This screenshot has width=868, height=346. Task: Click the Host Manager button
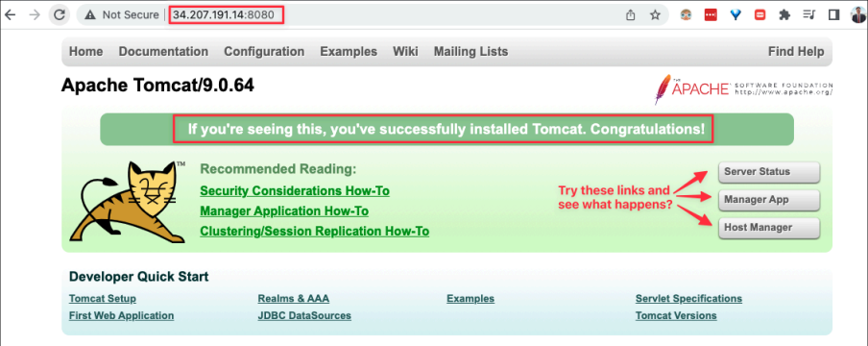click(x=769, y=228)
